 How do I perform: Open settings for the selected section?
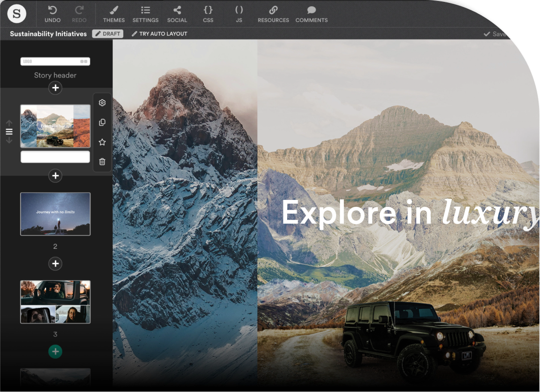coord(101,102)
